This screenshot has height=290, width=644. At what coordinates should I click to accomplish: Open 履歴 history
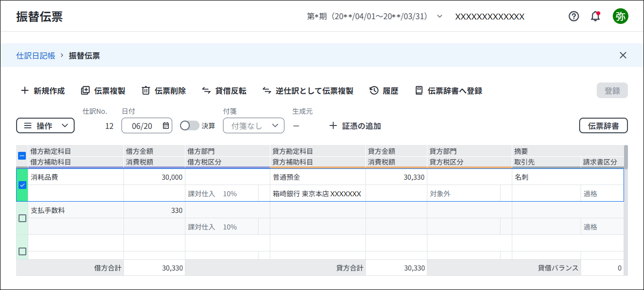(384, 91)
